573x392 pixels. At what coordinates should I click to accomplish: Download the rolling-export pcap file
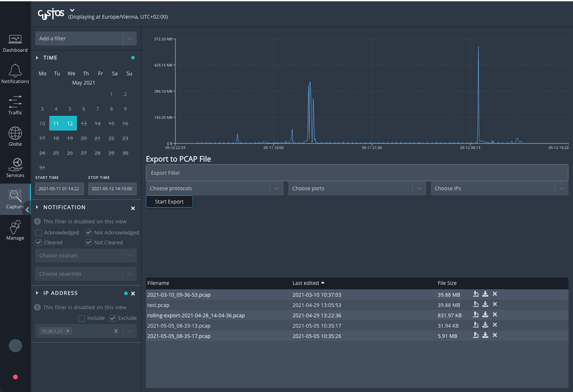pos(485,315)
